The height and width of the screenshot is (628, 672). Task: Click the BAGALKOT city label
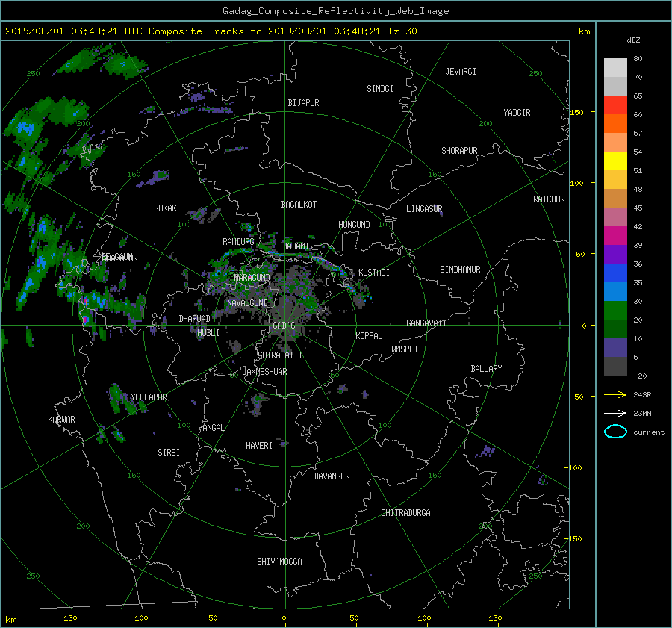tap(299, 205)
